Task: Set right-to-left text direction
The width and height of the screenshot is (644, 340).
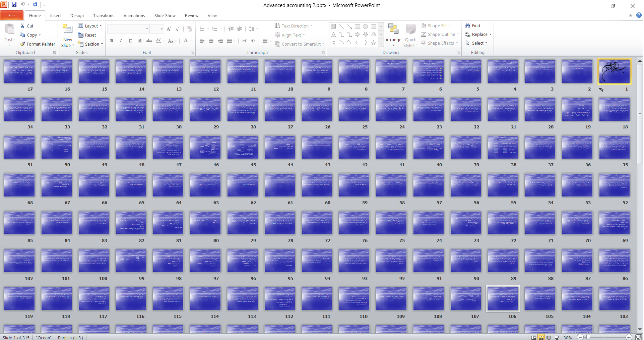Action: (254, 41)
